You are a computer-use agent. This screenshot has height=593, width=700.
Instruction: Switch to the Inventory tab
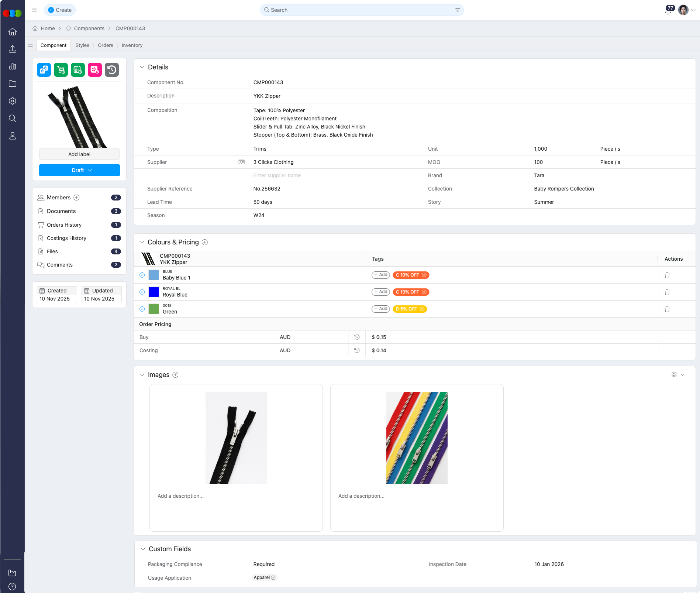[132, 45]
